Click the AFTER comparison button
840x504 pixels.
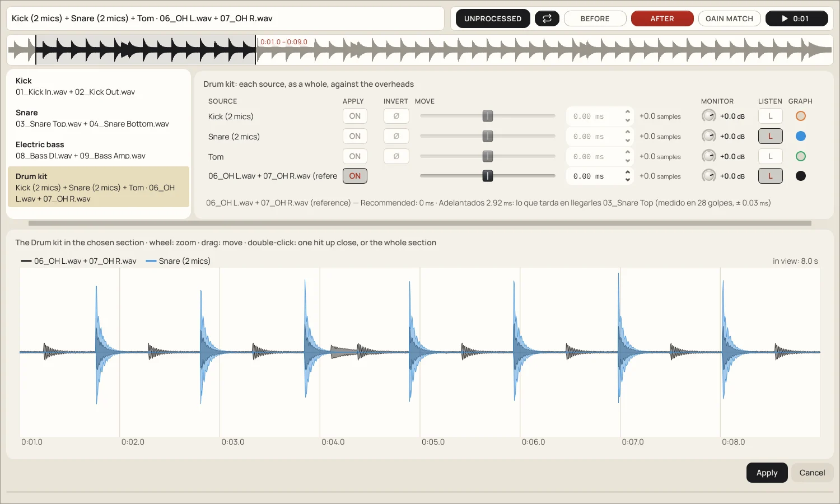click(662, 18)
